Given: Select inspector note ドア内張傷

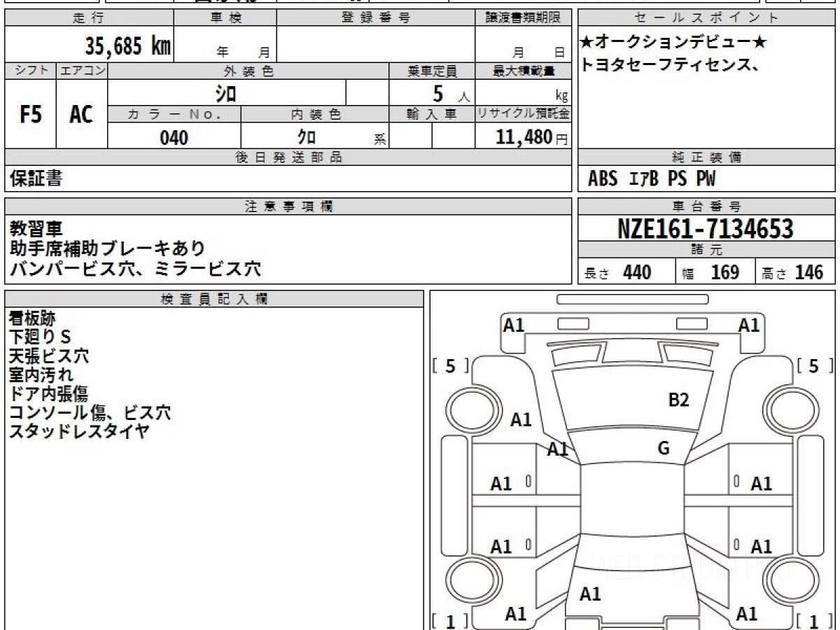Looking at the screenshot, I should (x=48, y=394).
